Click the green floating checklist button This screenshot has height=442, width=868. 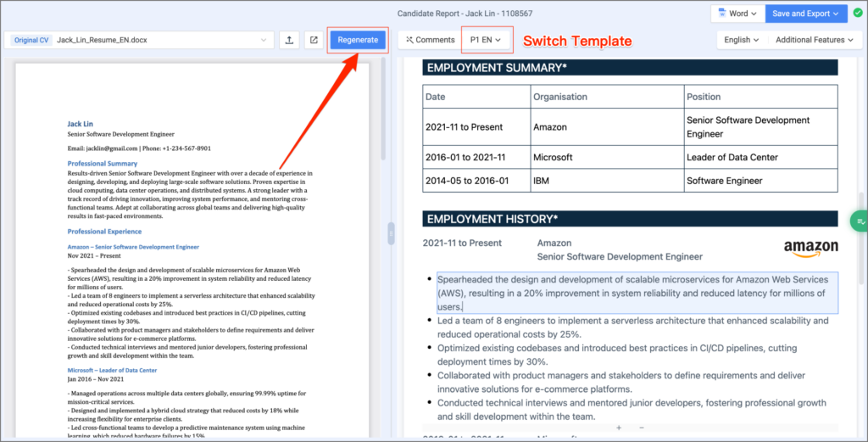coord(860,221)
